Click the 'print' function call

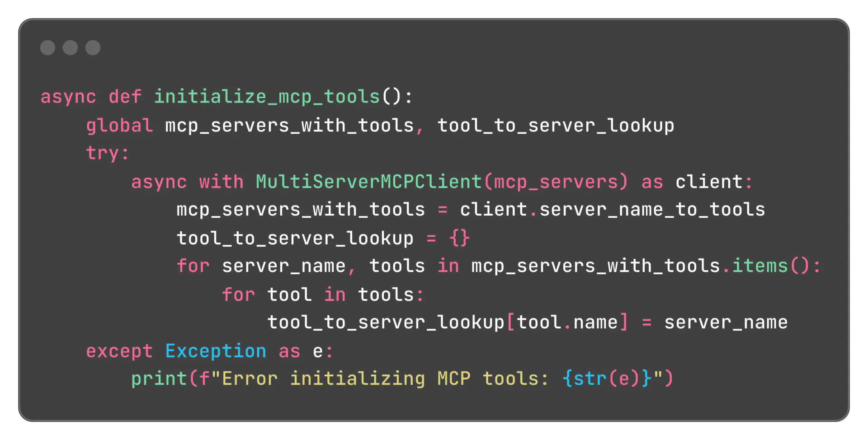(159, 379)
